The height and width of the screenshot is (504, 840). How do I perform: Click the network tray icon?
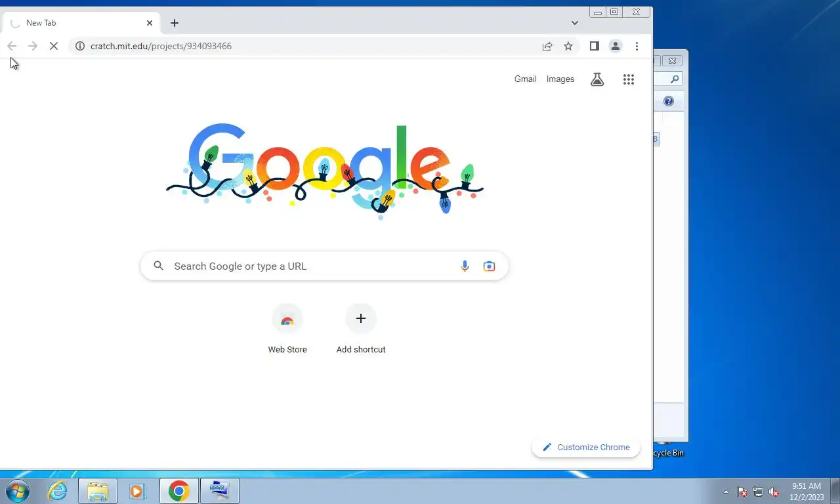(x=758, y=492)
